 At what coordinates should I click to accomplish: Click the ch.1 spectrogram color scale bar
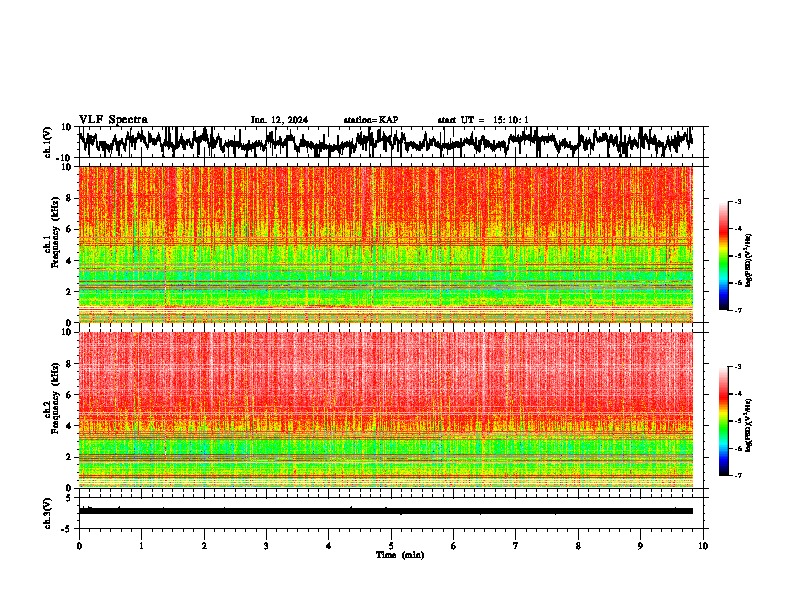tap(723, 256)
